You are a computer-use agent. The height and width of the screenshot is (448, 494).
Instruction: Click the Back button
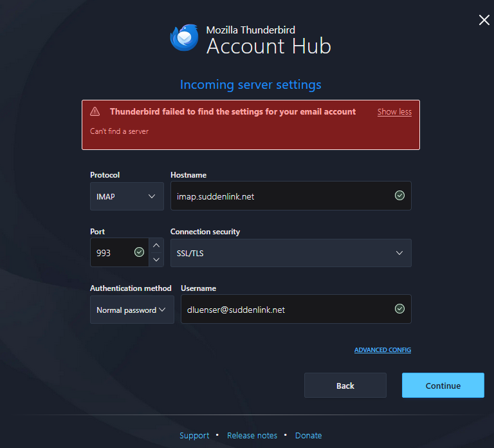coord(345,386)
